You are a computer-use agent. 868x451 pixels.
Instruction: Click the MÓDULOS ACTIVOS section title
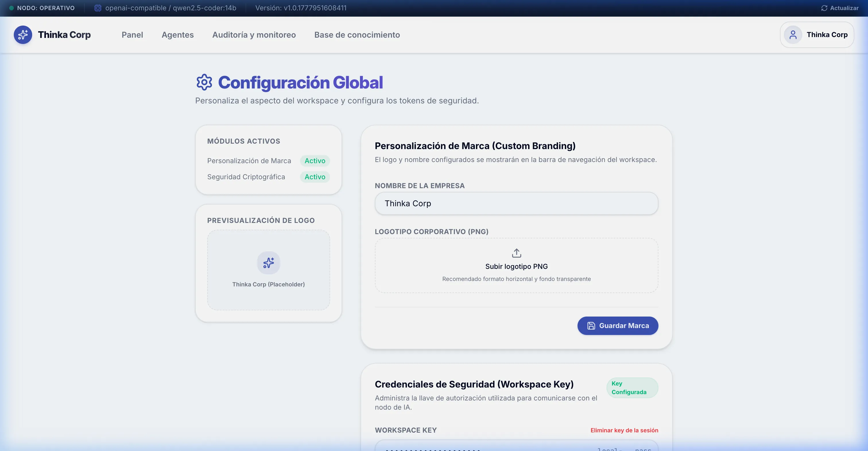(x=244, y=141)
